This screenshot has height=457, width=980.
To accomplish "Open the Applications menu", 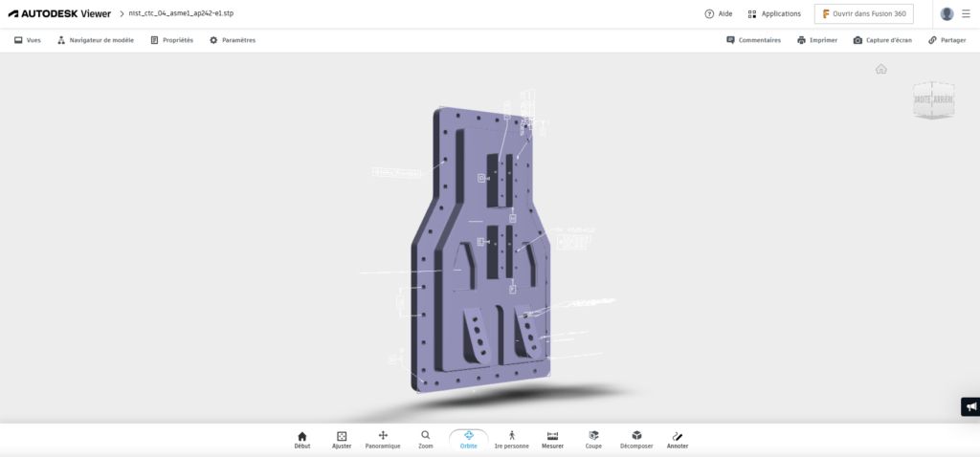I will tap(773, 13).
